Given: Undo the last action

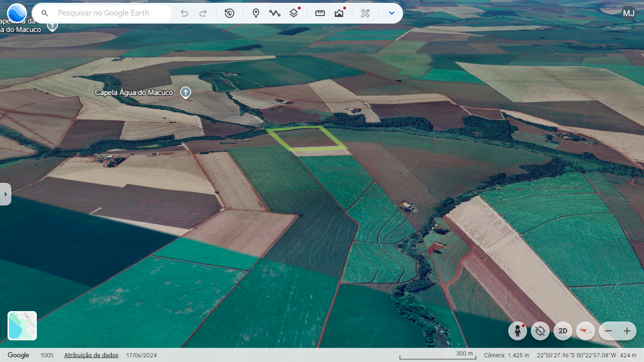Looking at the screenshot, I should pos(184,13).
